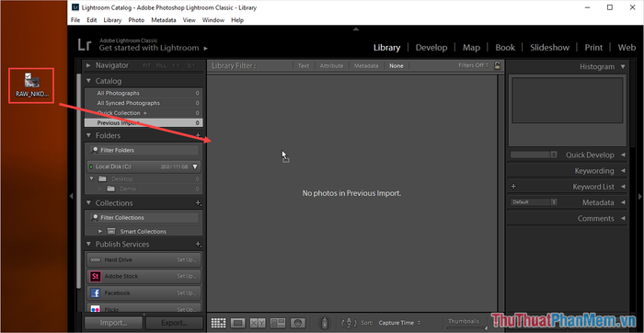Open Survey view in toolbar
Image resolution: width=644 pixels, height=333 pixels.
(278, 323)
